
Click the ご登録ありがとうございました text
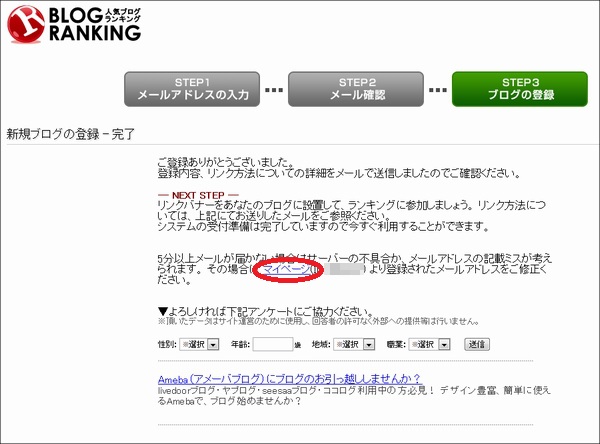coord(226,162)
